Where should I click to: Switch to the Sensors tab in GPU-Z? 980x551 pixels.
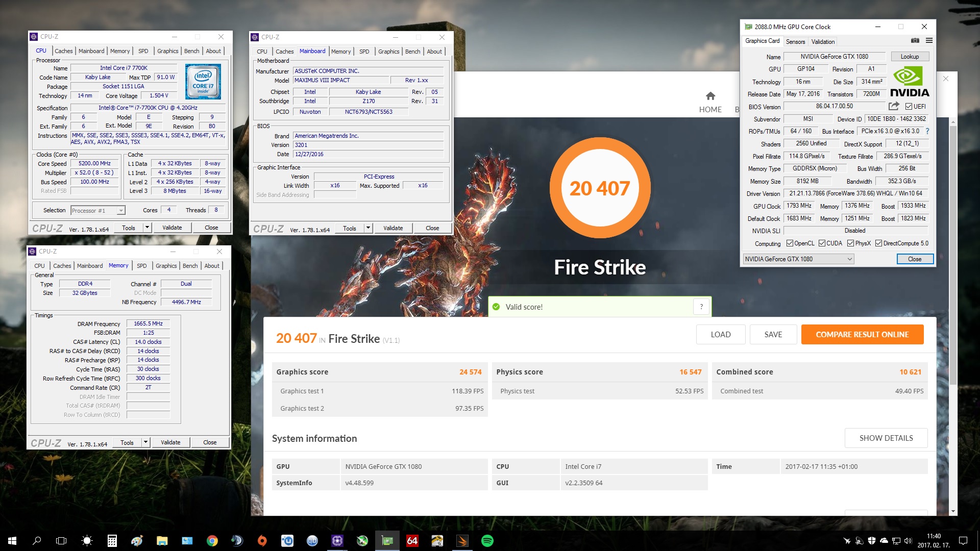coord(795,42)
